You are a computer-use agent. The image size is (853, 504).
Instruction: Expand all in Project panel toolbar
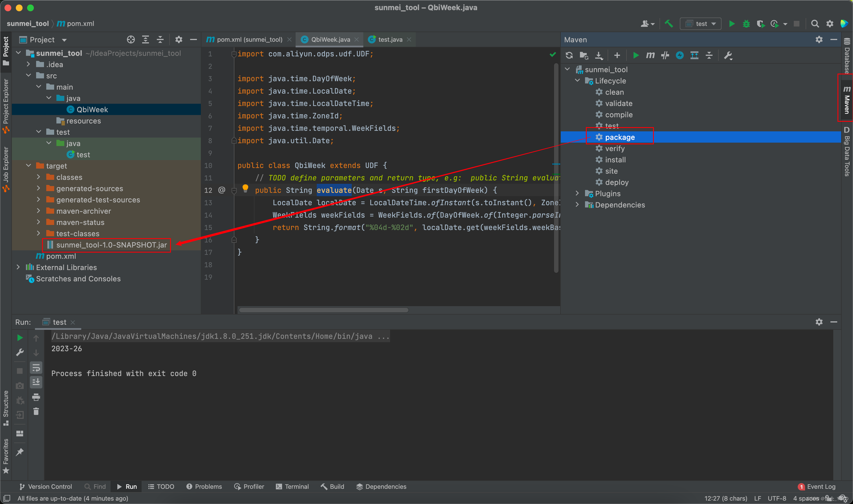(146, 40)
